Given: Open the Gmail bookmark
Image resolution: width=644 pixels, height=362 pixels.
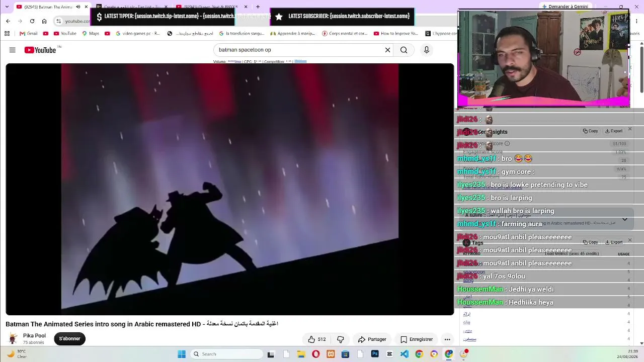Looking at the screenshot, I should (29, 34).
